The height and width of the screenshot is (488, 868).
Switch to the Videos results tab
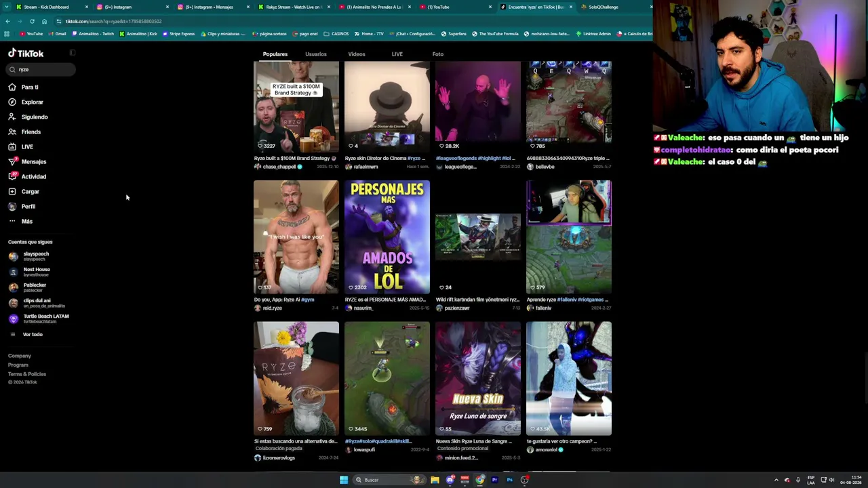(x=357, y=54)
